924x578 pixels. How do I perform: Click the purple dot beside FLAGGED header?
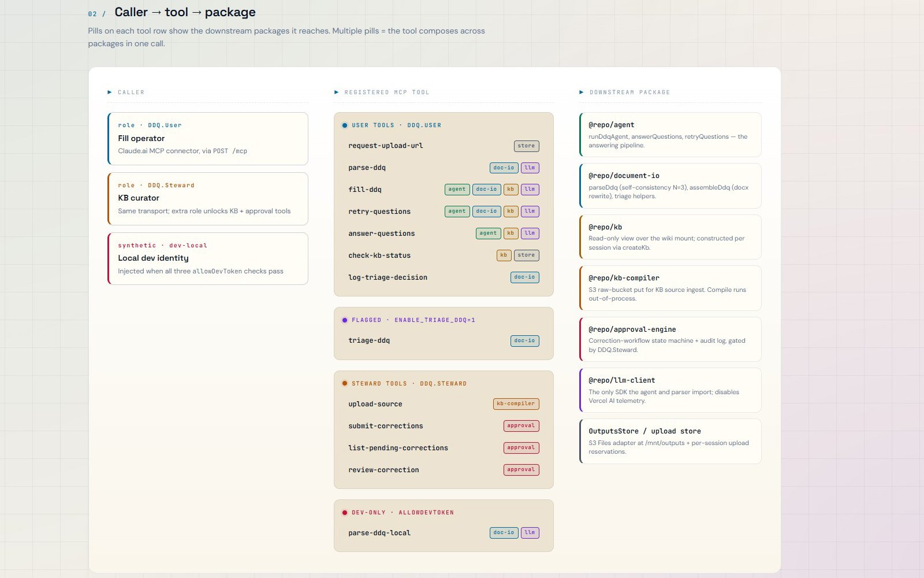pos(345,320)
